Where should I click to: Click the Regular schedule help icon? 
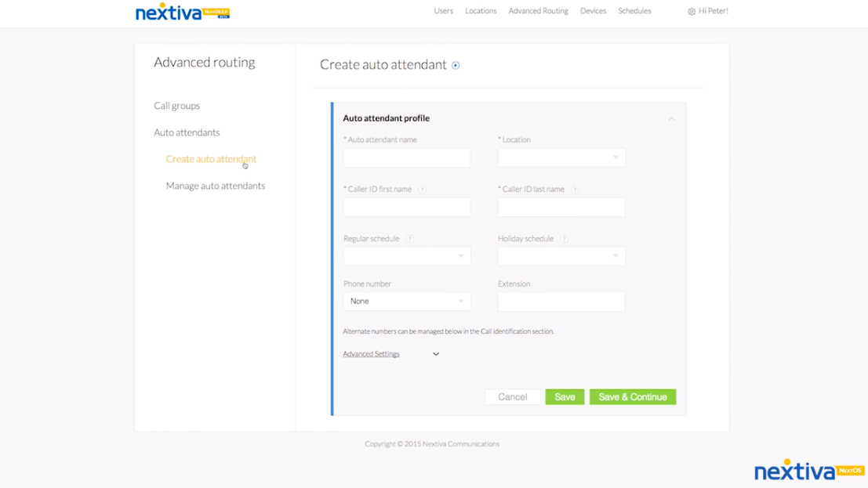408,238
